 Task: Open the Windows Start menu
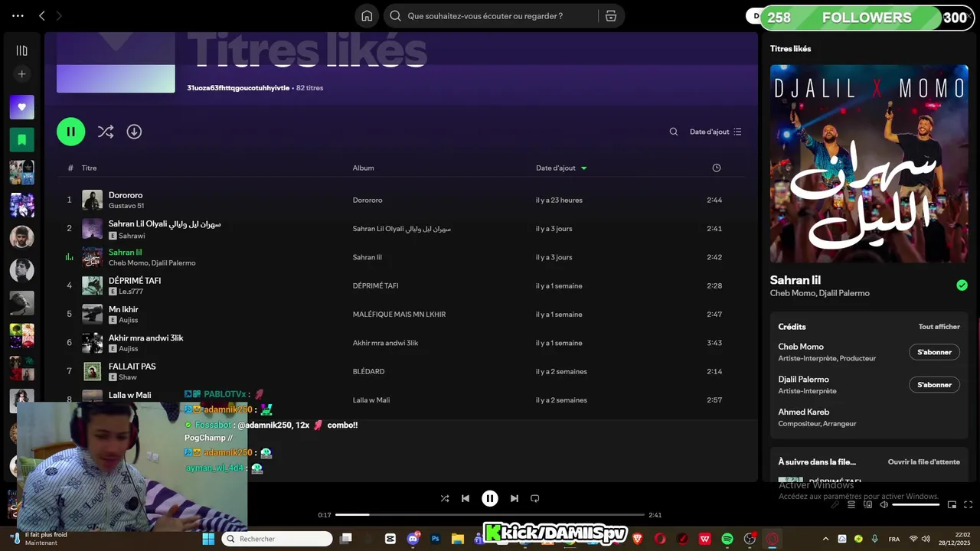click(x=208, y=539)
